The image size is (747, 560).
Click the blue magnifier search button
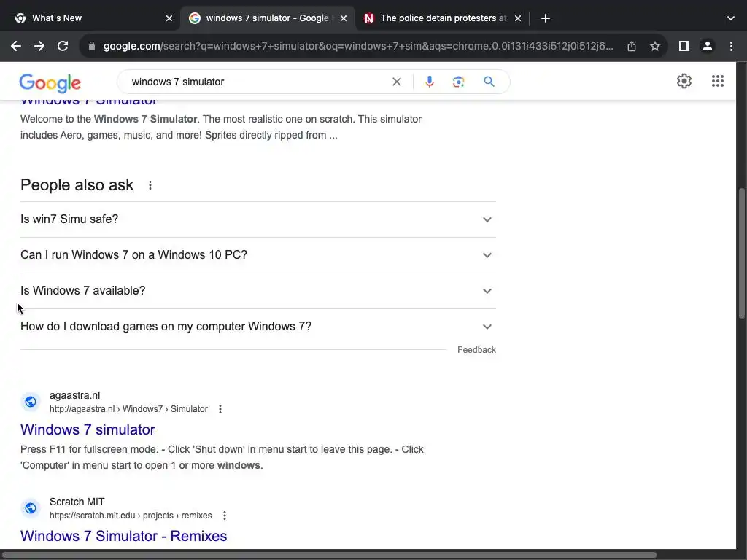pyautogui.click(x=489, y=82)
